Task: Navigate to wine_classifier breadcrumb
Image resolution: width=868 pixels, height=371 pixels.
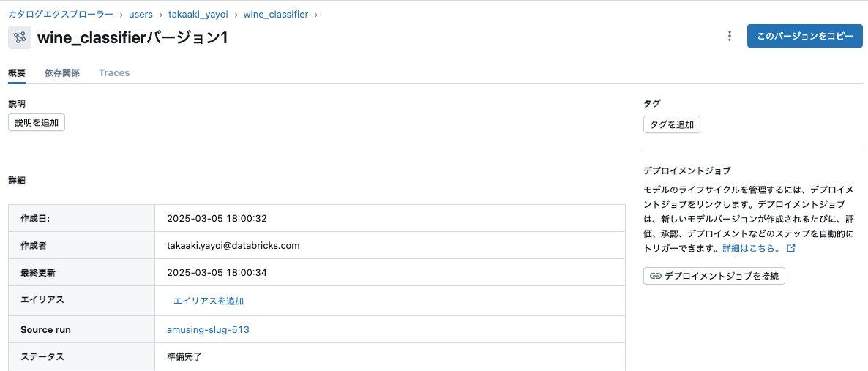Action: 276,14
